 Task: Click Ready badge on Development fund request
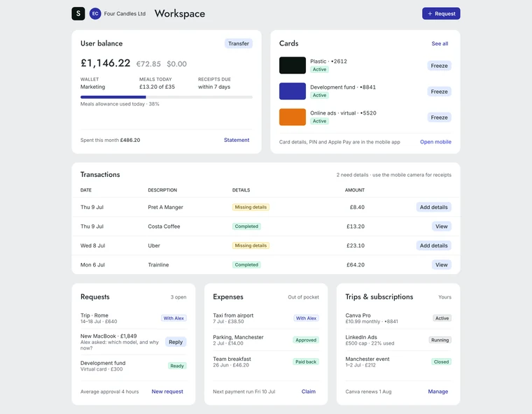click(x=177, y=366)
